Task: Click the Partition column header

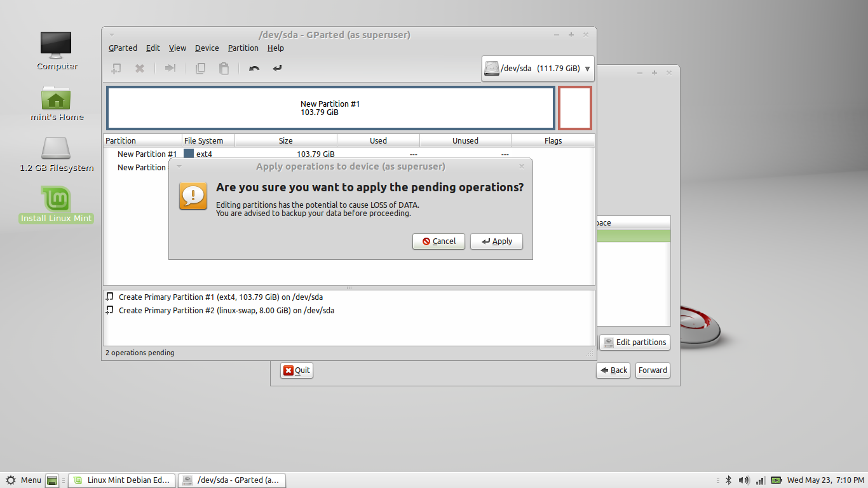Action: pos(142,140)
